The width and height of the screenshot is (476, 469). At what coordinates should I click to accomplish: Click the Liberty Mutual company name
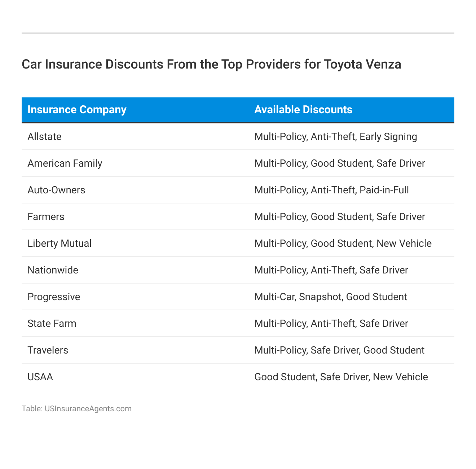click(59, 244)
